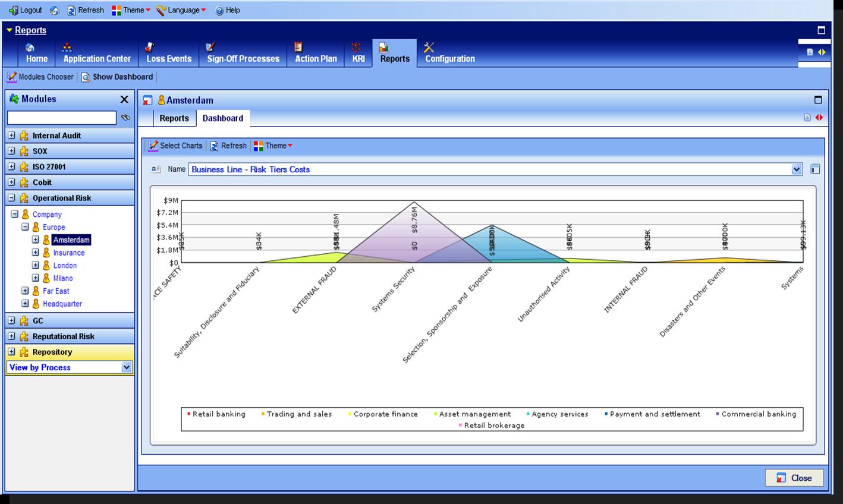
Task: Click the document icon beside yellow arrows
Action: (x=810, y=52)
